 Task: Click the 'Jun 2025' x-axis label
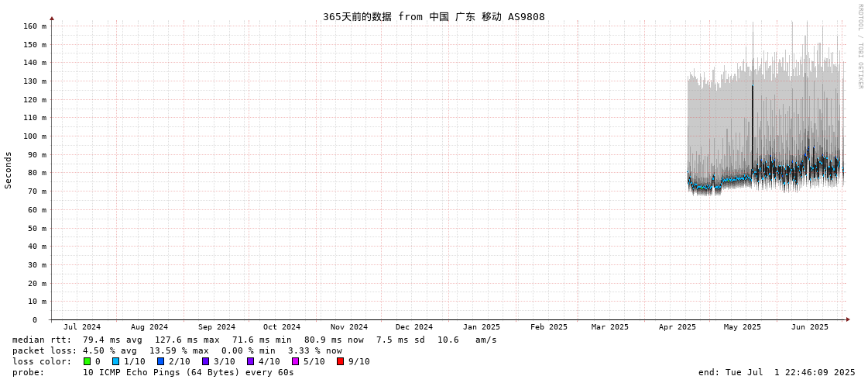[810, 327]
